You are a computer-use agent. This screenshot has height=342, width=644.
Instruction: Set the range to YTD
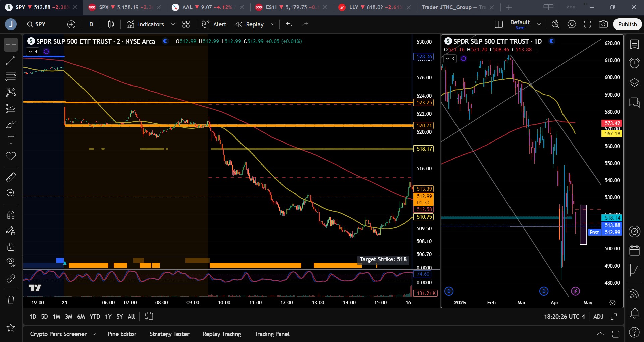point(95,317)
